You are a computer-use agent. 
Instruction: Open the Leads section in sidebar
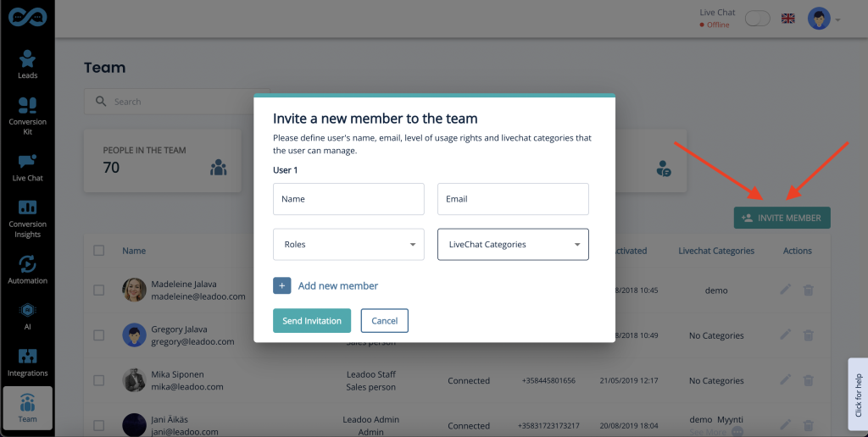(27, 64)
